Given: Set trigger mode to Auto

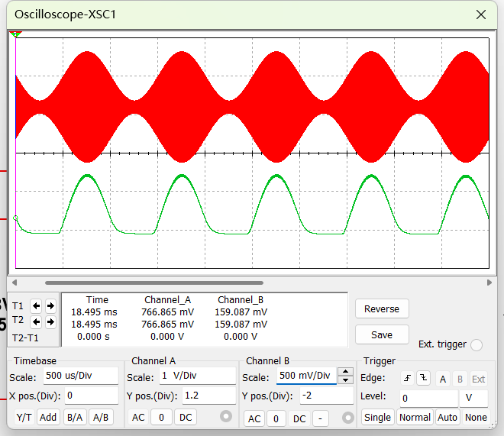Looking at the screenshot, I should pyautogui.click(x=447, y=417).
